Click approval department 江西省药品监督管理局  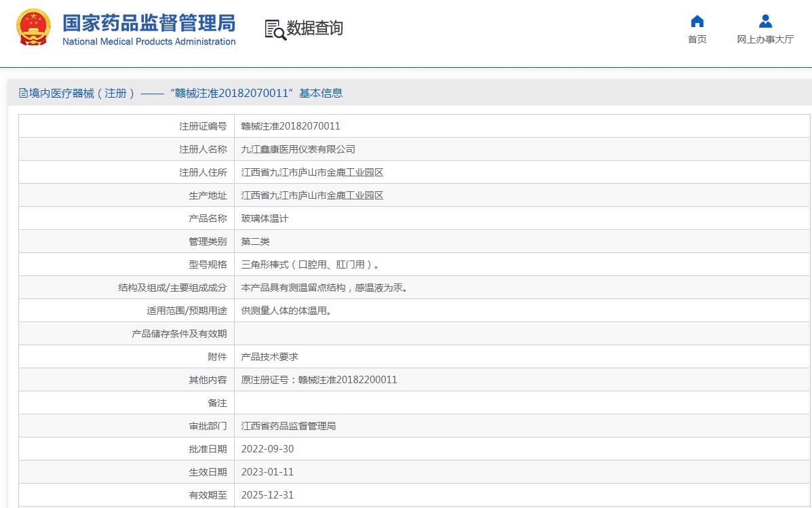point(288,426)
